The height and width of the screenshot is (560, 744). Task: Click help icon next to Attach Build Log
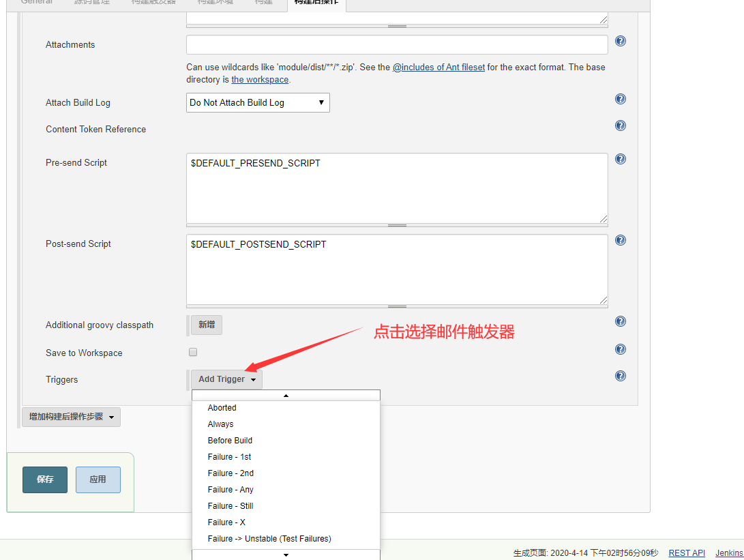(621, 99)
